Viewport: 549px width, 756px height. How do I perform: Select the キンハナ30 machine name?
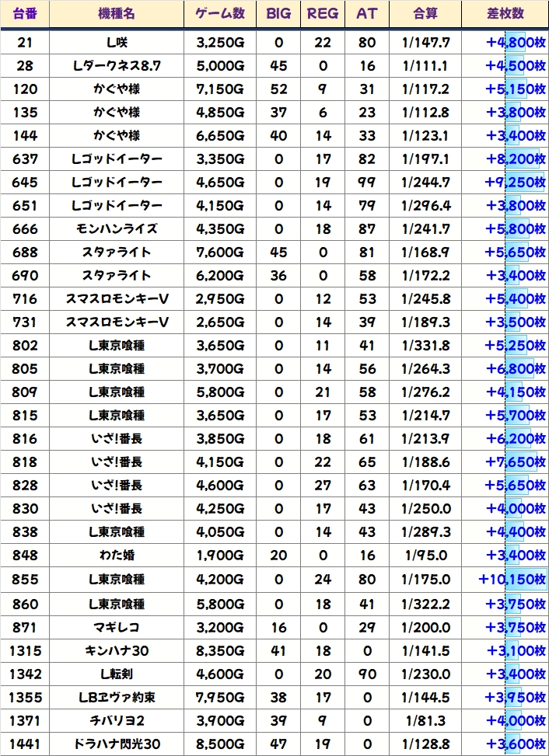tap(117, 650)
